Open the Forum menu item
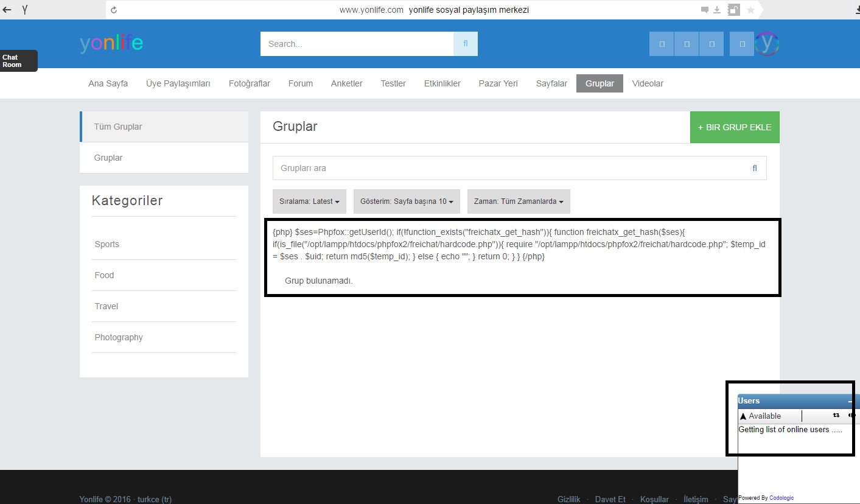 pos(301,83)
